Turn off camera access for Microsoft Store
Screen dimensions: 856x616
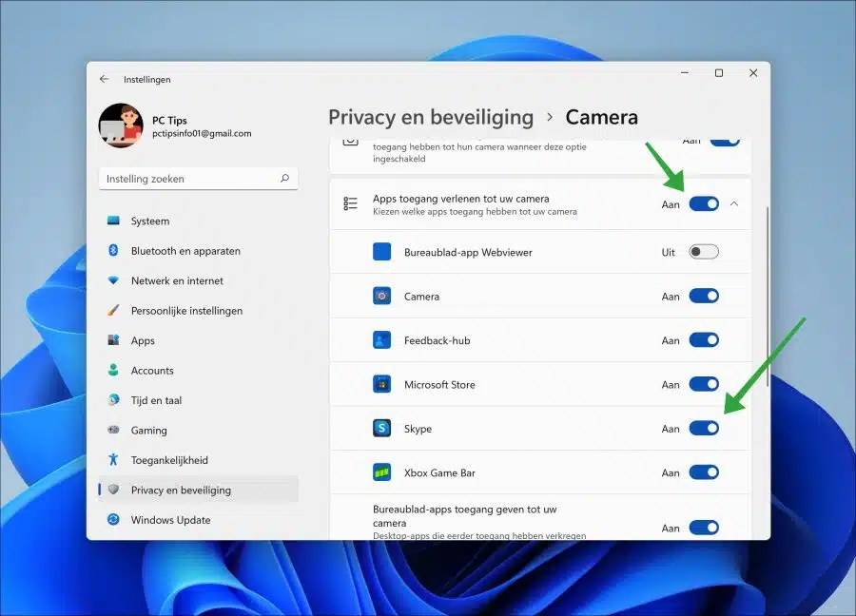click(704, 384)
